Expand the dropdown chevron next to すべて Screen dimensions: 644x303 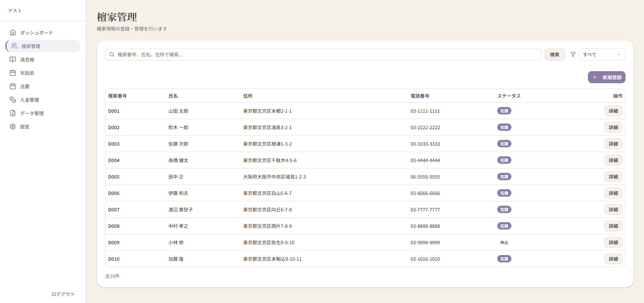pyautogui.click(x=618, y=54)
